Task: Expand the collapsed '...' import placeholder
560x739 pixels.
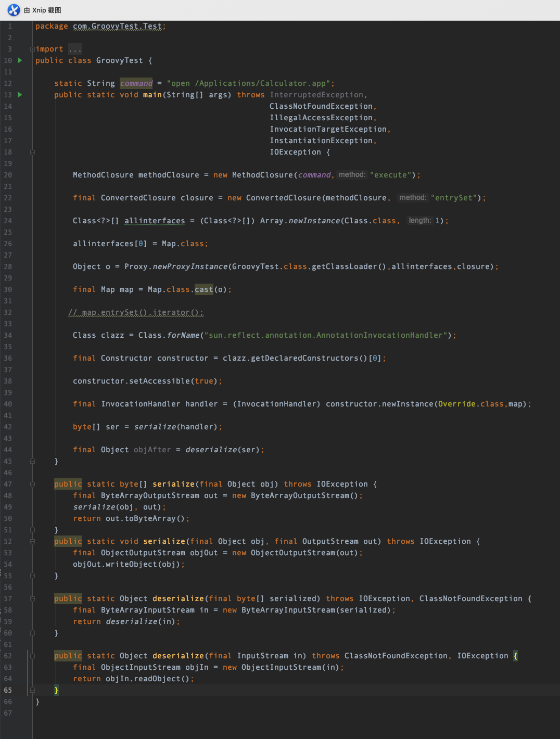Action: (x=75, y=49)
